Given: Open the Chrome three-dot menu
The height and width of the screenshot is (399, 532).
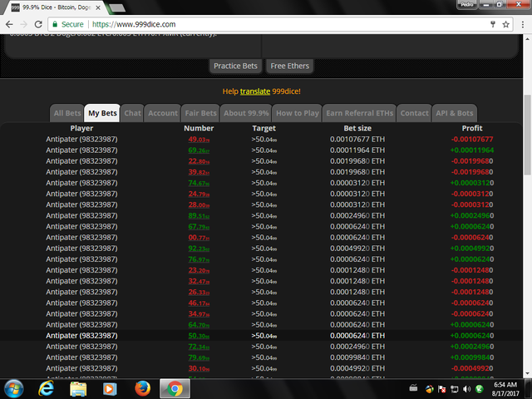Looking at the screenshot, I should click(x=523, y=24).
